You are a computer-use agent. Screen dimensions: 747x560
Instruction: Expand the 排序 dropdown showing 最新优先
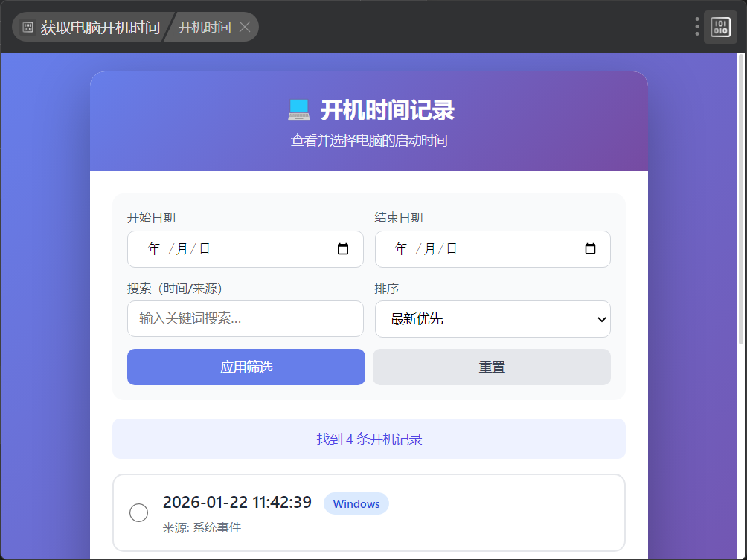coord(493,319)
